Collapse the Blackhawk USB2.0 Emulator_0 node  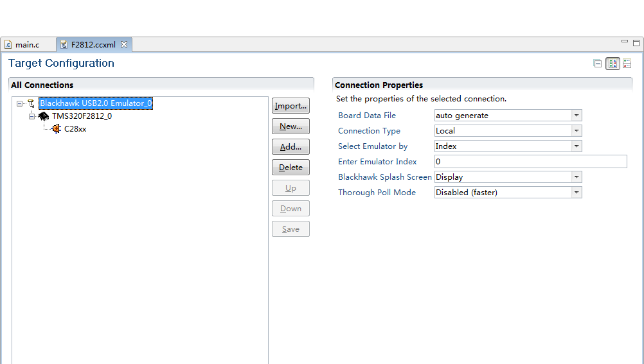coord(19,103)
